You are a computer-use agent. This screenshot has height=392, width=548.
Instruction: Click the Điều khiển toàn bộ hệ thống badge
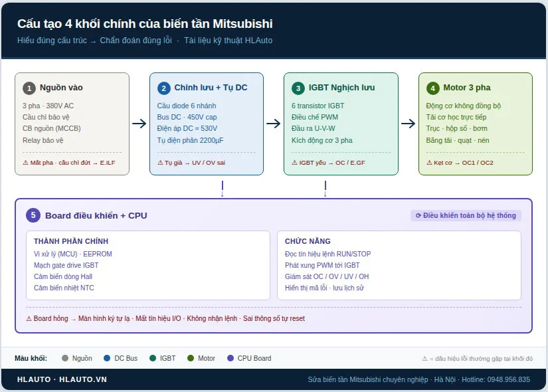click(466, 215)
